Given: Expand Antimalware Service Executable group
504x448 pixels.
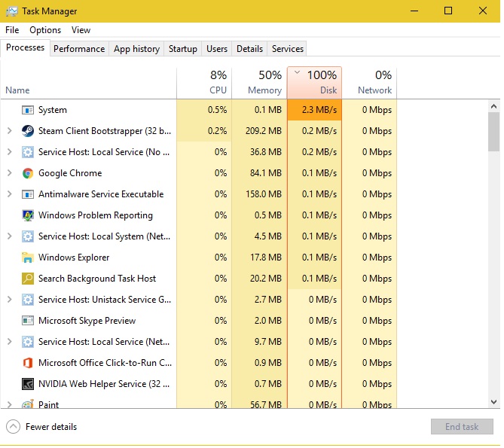Looking at the screenshot, I should coord(9,194).
